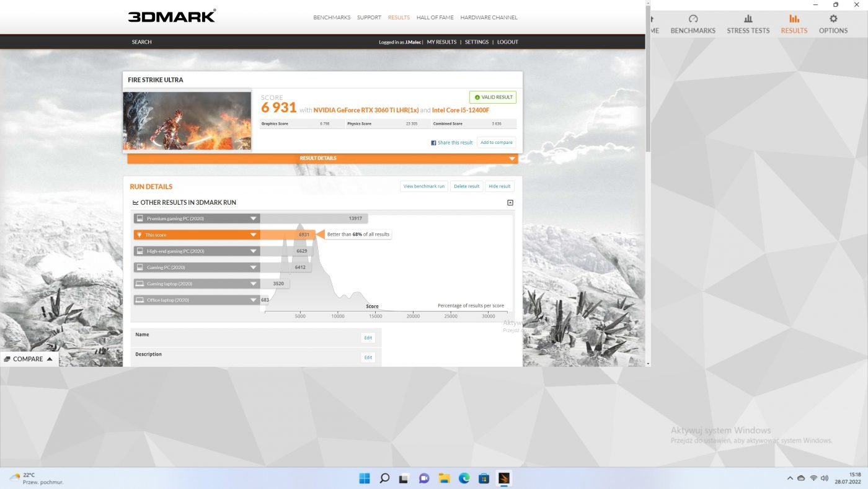Click trophy icon on This score row

139,235
